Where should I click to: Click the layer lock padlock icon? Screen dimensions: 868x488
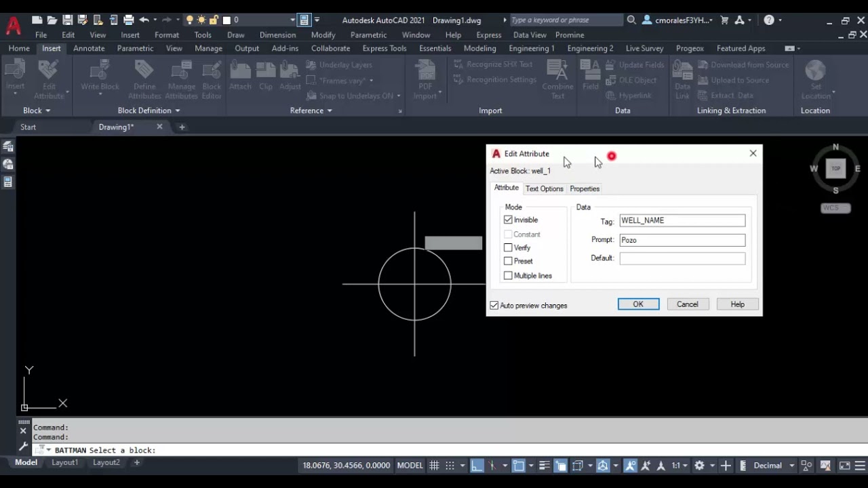214,20
